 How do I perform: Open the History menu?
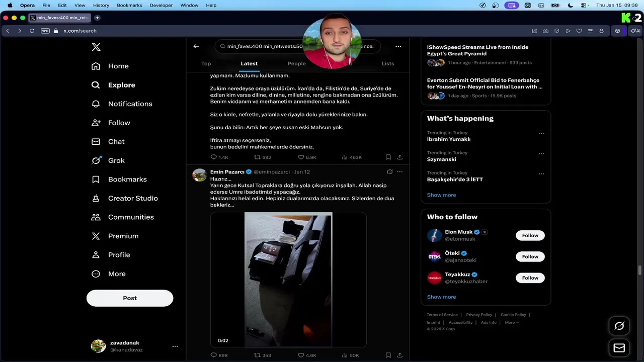click(101, 5)
